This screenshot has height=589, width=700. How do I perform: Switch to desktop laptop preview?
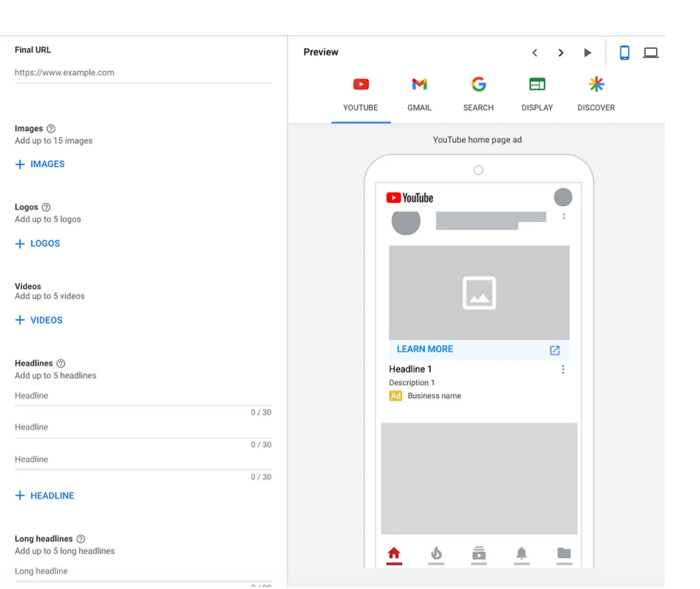tap(651, 53)
